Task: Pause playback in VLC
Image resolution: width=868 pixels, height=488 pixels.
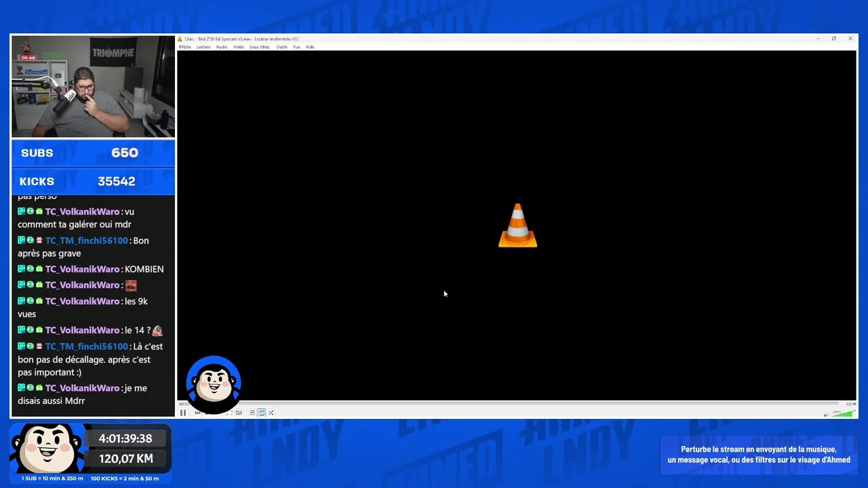Action: 182,413
